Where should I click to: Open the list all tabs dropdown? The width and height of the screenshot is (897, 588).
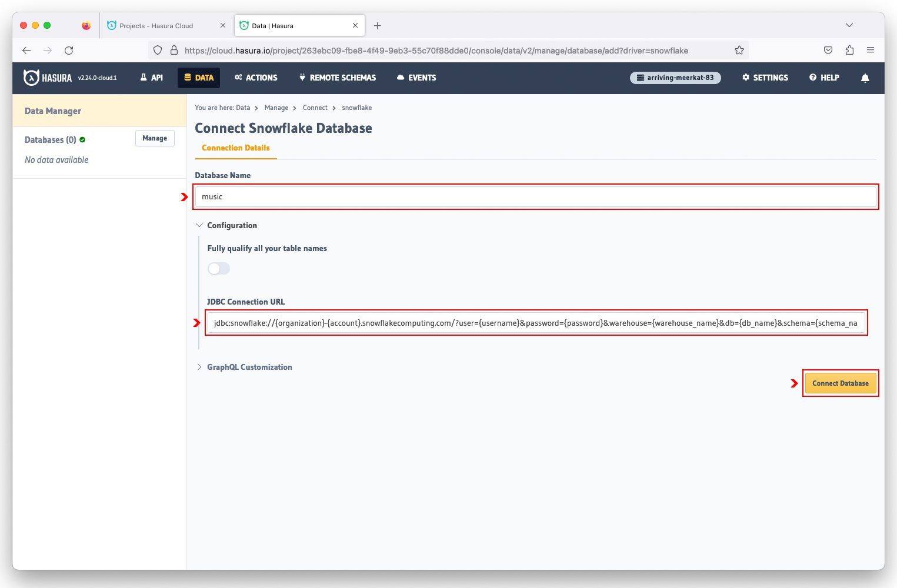click(849, 25)
